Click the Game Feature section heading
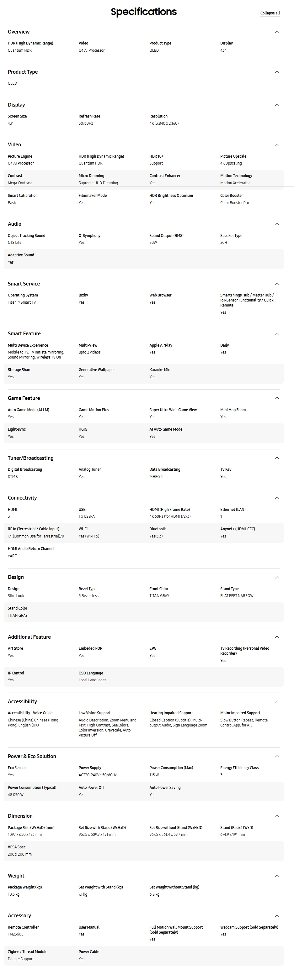294x980 pixels. [x=24, y=398]
